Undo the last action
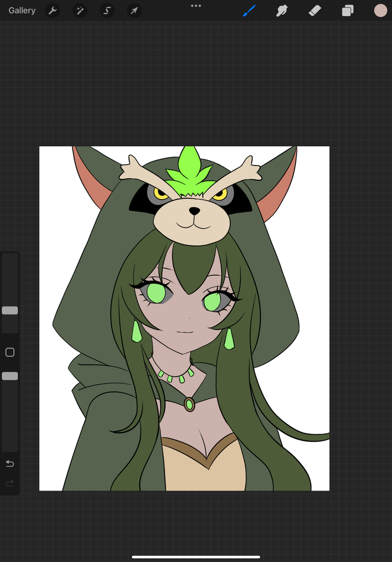The width and height of the screenshot is (392, 562). (10, 464)
